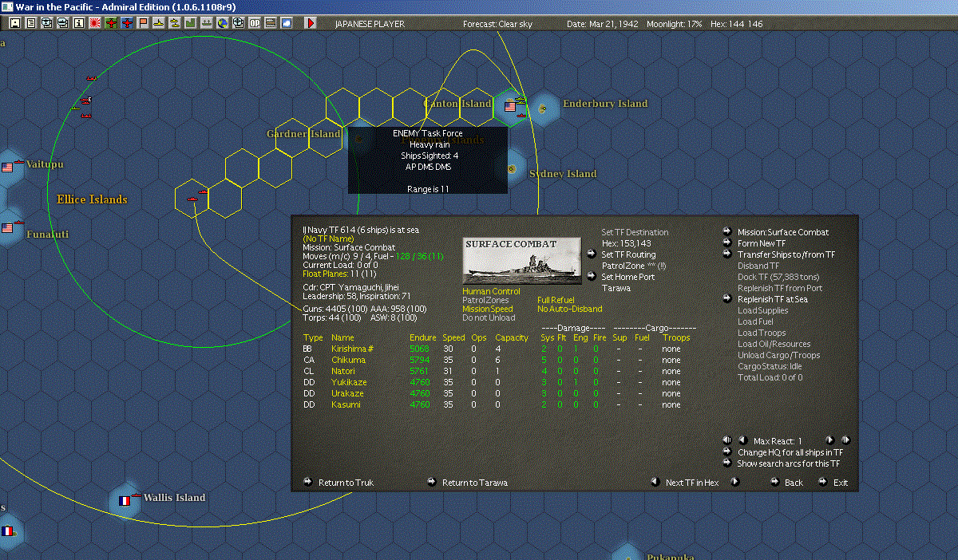Click arrow beside Mission: Surface Combat option
The height and width of the screenshot is (560, 958).
coord(727,232)
